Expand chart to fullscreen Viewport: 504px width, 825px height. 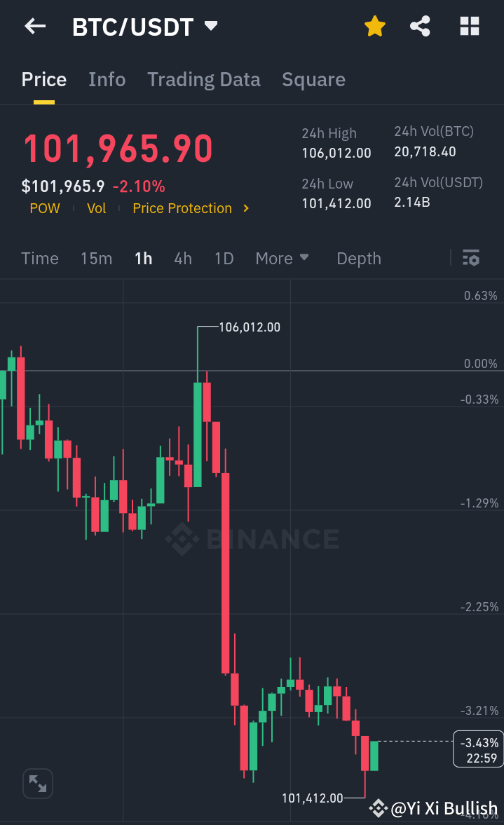point(37,784)
